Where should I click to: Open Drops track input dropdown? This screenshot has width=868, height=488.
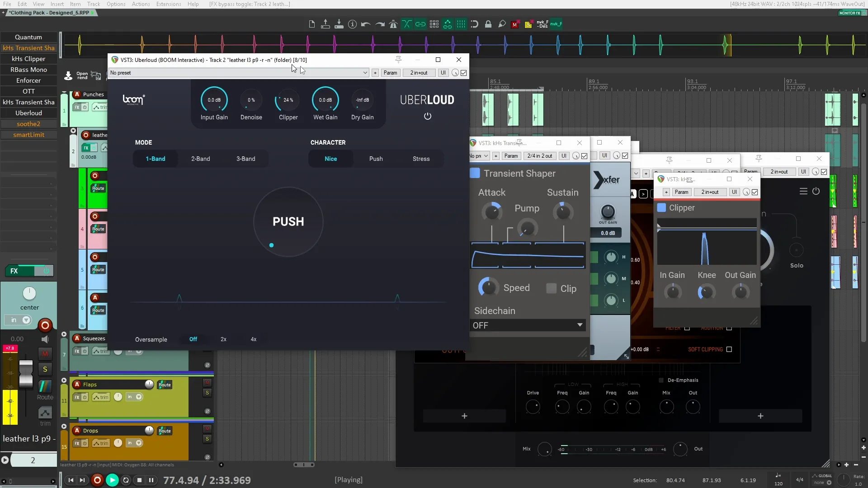134,443
